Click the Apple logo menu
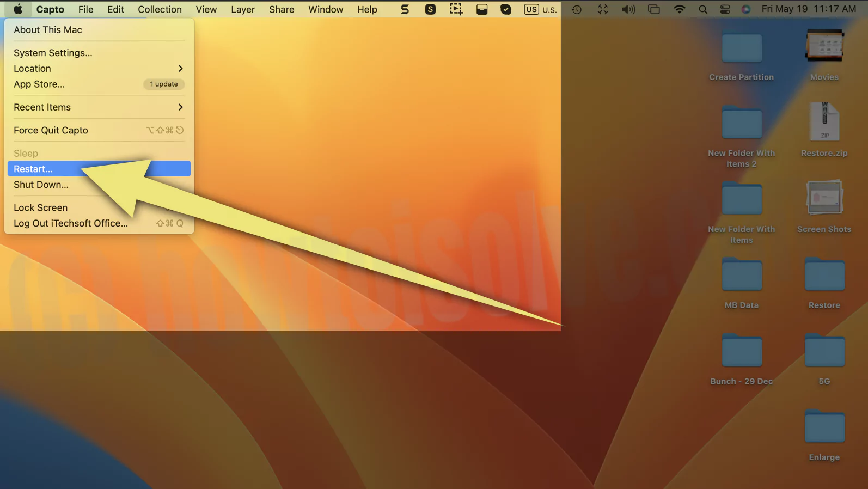The image size is (868, 489). coord(18,9)
